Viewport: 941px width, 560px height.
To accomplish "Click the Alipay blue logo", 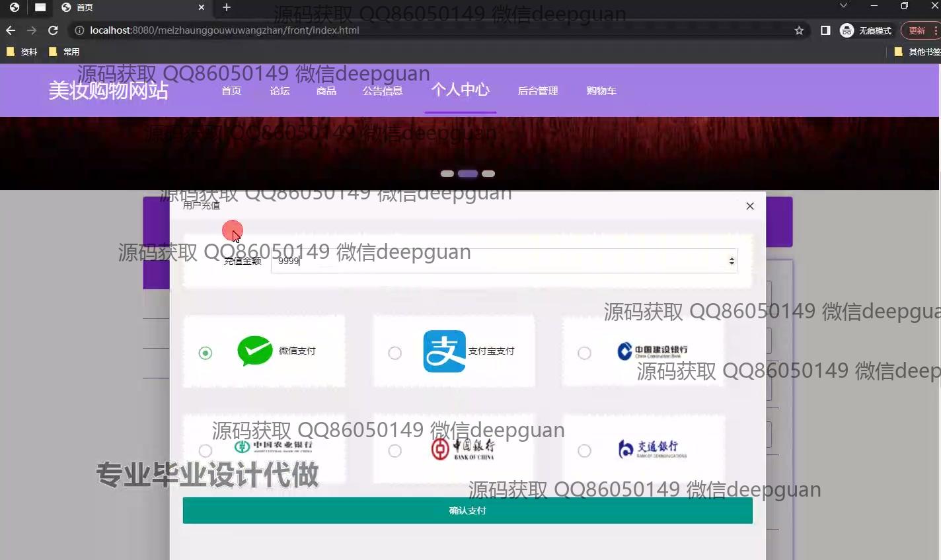I will tap(444, 351).
